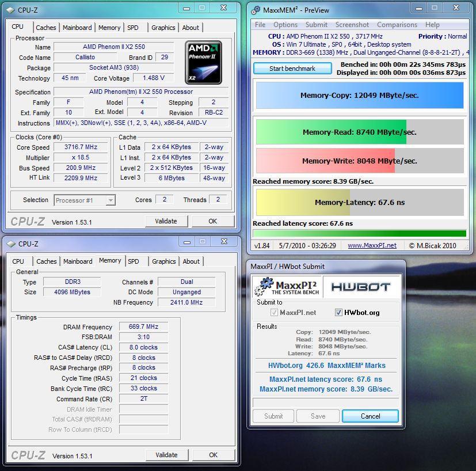Click the Priority Normal label in MaxxMEM
The width and height of the screenshot is (476, 471).
tap(443, 36)
